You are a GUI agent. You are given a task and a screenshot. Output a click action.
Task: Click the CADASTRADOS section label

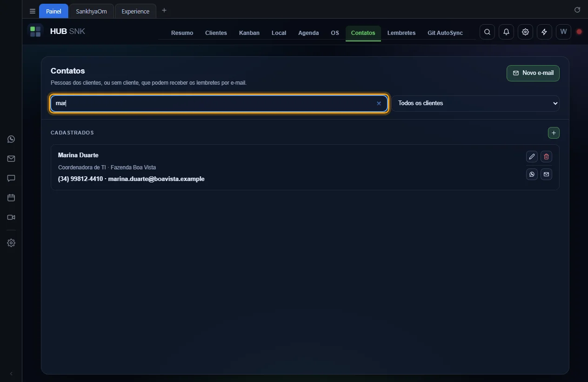(x=72, y=133)
